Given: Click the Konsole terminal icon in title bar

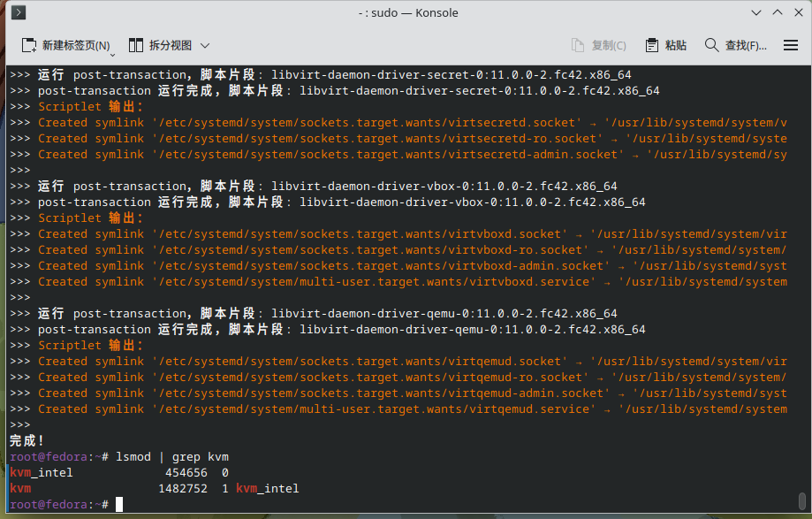Looking at the screenshot, I should 19,12.
